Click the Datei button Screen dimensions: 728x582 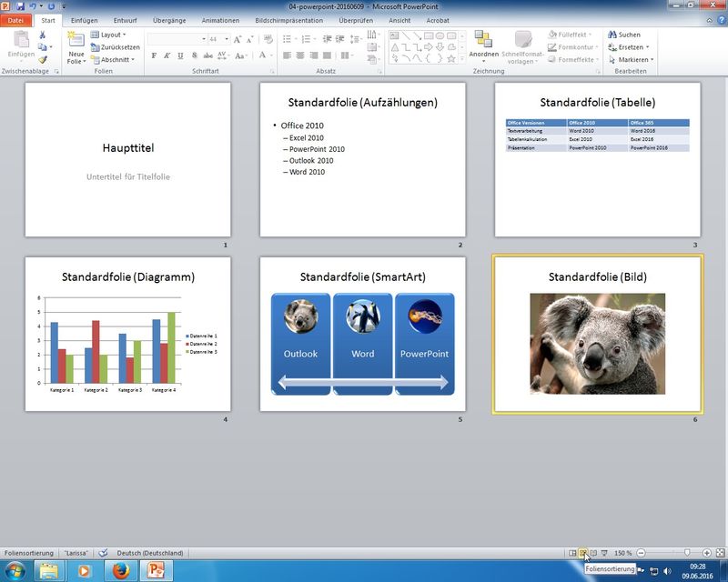click(x=15, y=20)
